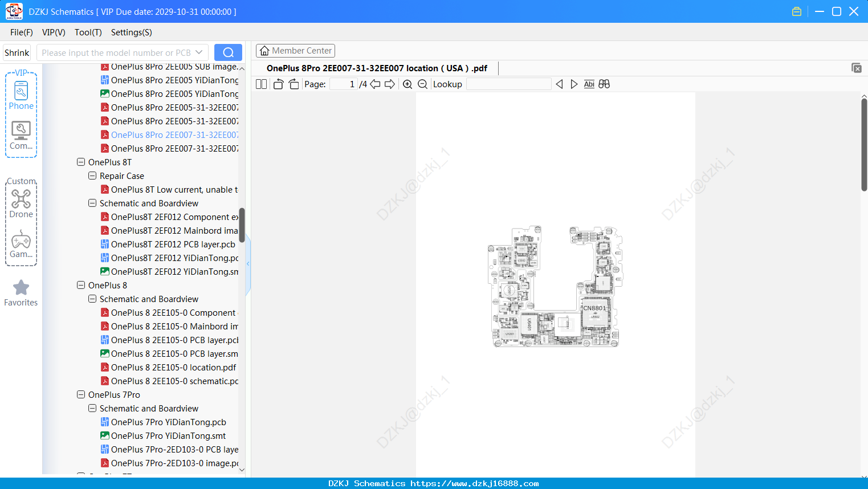Open the Computer category in the sidebar
The image size is (868, 489).
pyautogui.click(x=21, y=136)
